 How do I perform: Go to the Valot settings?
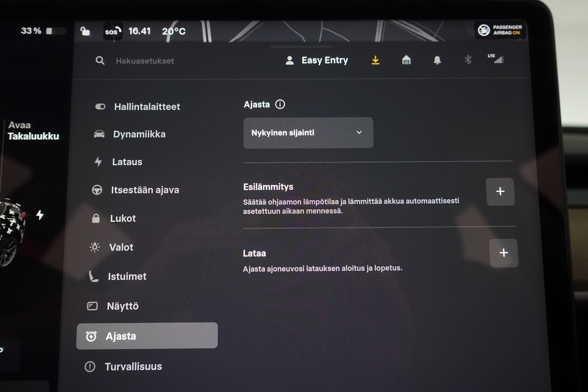[111, 248]
